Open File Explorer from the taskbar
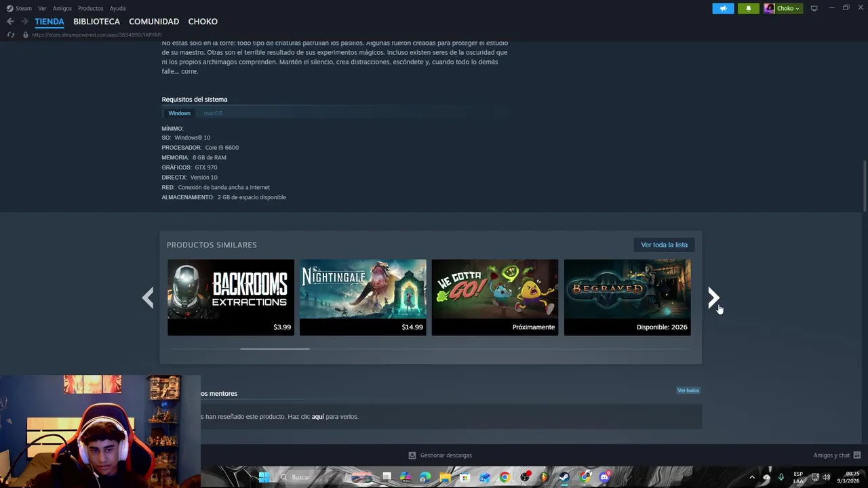Image resolution: width=868 pixels, height=488 pixels. [x=446, y=477]
